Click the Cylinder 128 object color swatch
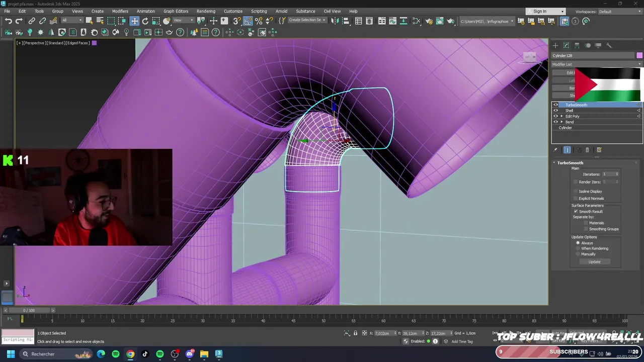The height and width of the screenshot is (362, 644). click(x=639, y=55)
